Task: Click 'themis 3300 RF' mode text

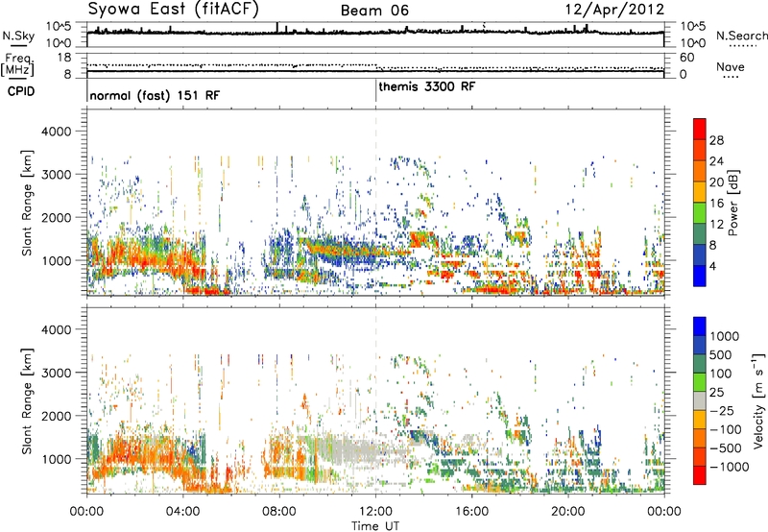Action: (x=426, y=86)
